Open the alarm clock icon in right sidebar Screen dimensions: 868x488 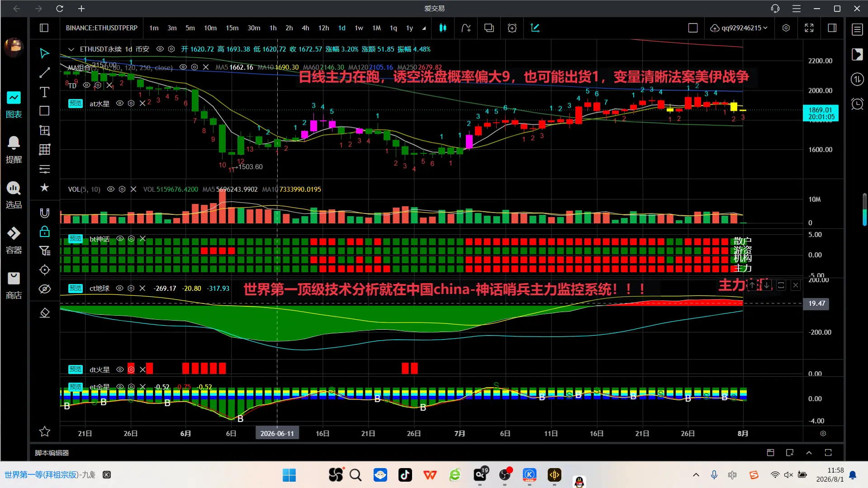[857, 104]
